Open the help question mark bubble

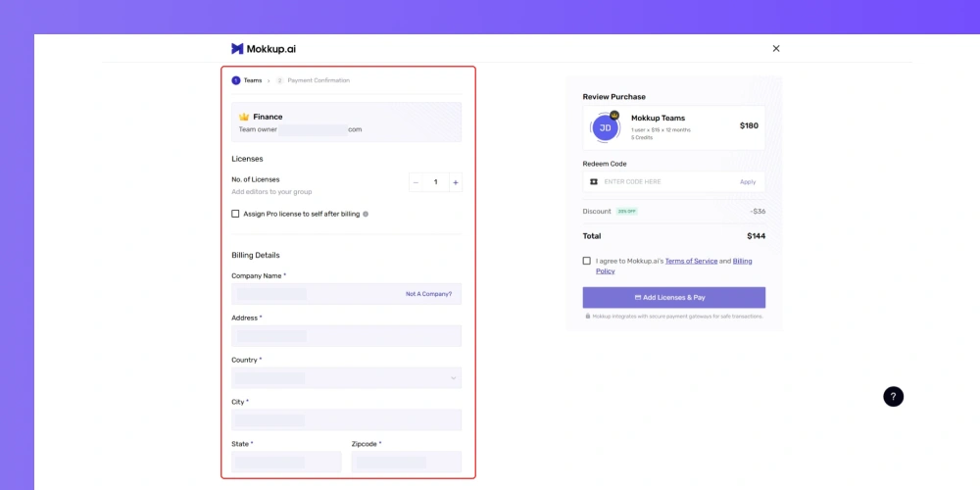click(x=893, y=396)
